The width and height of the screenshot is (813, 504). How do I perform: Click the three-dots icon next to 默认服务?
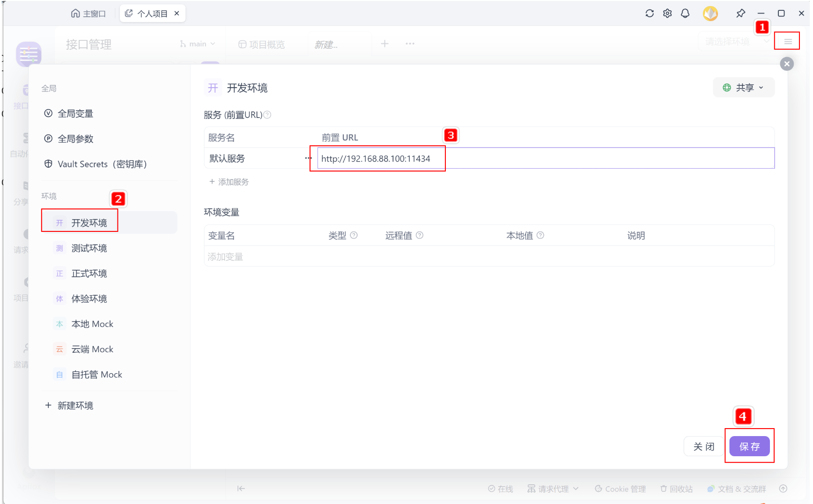308,158
